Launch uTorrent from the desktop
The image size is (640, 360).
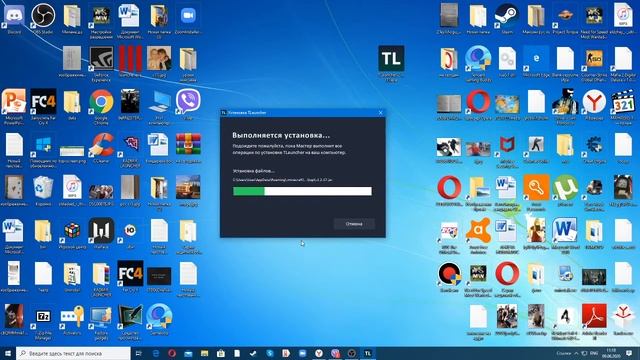[x=565, y=191]
